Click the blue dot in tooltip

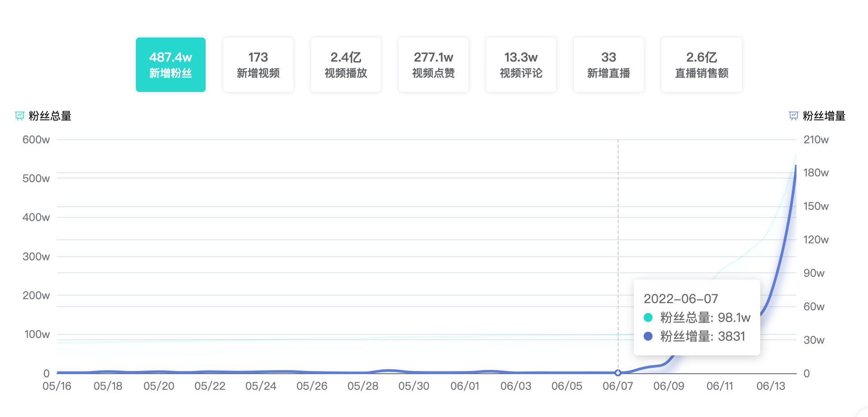648,336
